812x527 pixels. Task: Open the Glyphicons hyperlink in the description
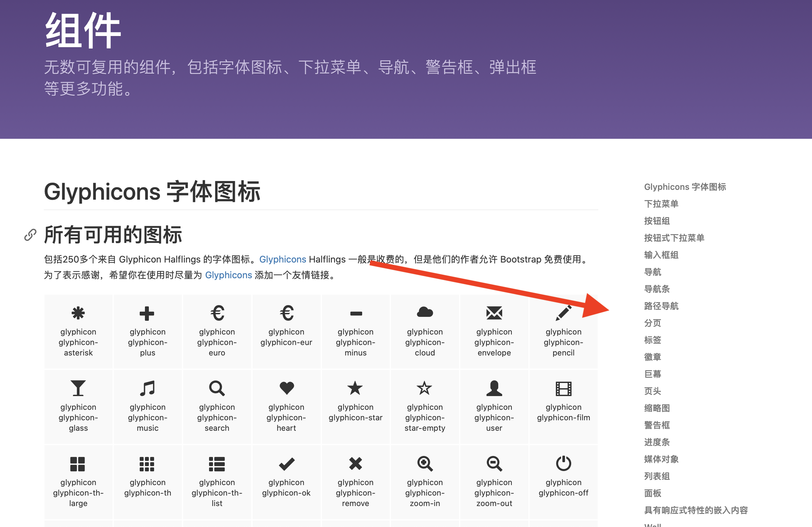(x=282, y=259)
